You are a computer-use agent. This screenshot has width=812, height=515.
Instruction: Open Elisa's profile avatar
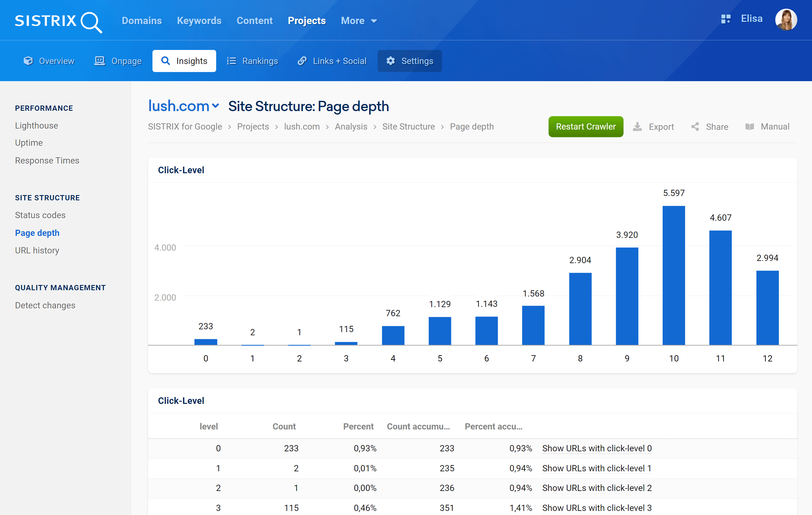(x=786, y=20)
